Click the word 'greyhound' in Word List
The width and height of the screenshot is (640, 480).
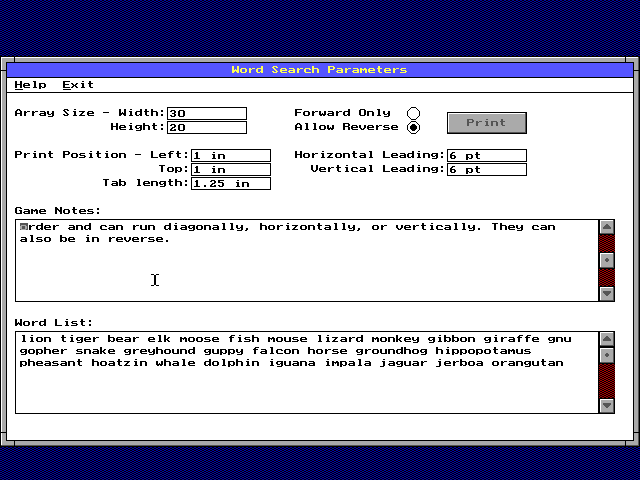pos(160,351)
